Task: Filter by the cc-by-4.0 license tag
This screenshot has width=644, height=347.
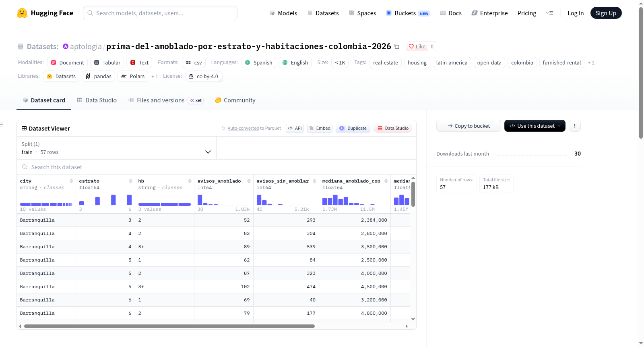Action: tap(204, 76)
